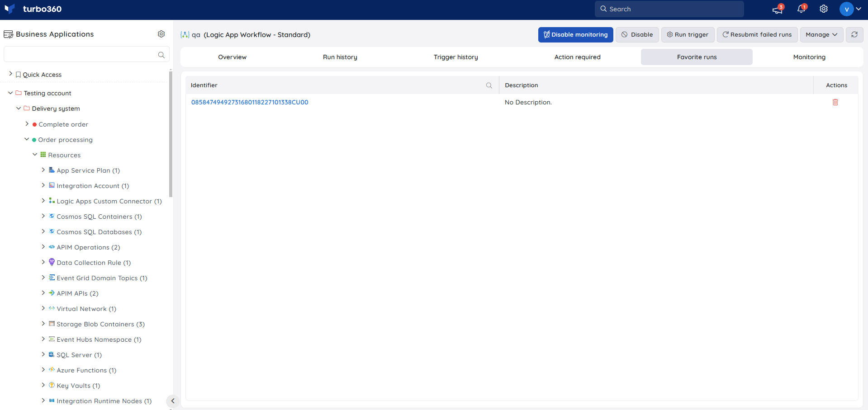Select Cosmos SQL Databases (1) item
Image resolution: width=868 pixels, height=410 pixels.
[99, 232]
